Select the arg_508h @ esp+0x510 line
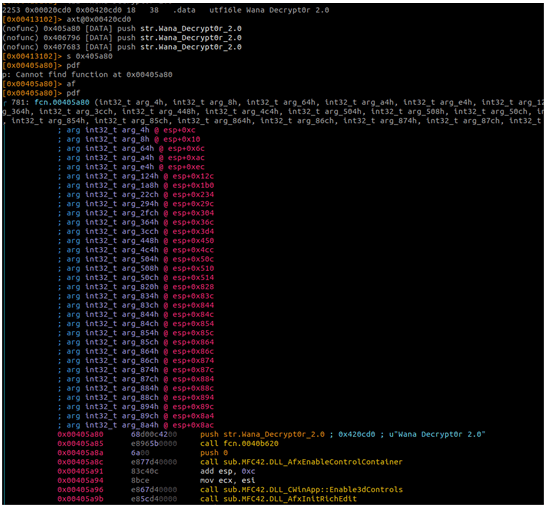 [x=136, y=268]
